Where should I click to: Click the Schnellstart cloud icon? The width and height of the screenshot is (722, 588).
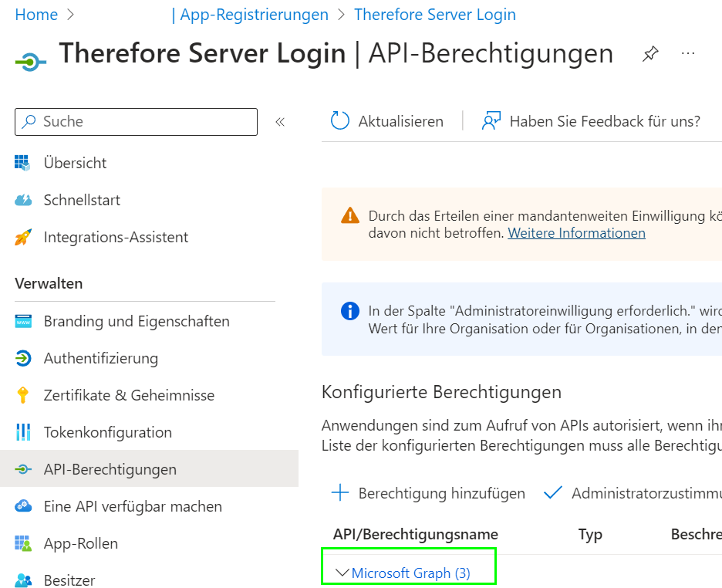[23, 201]
